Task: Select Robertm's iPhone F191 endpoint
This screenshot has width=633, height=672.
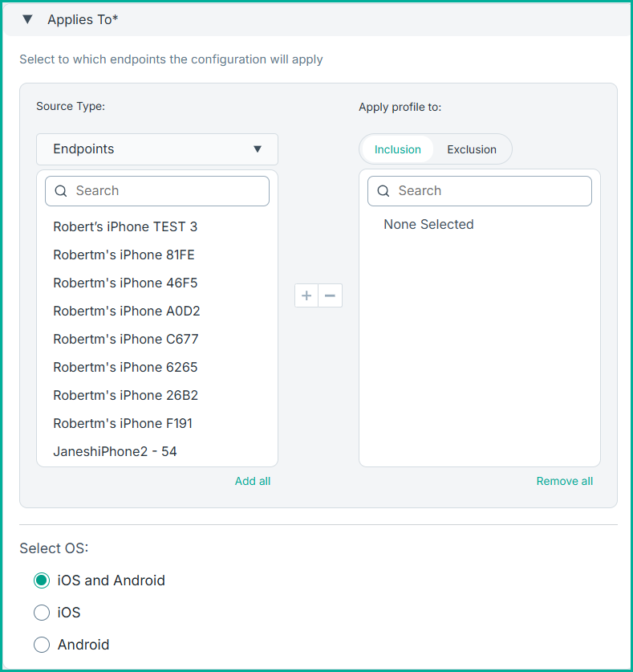Action: point(123,423)
